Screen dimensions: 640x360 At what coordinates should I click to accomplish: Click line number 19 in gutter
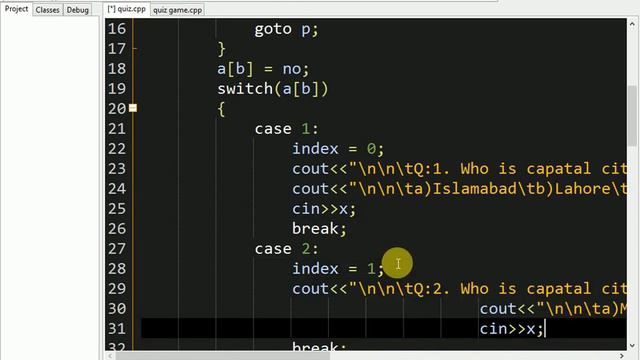[x=117, y=89]
